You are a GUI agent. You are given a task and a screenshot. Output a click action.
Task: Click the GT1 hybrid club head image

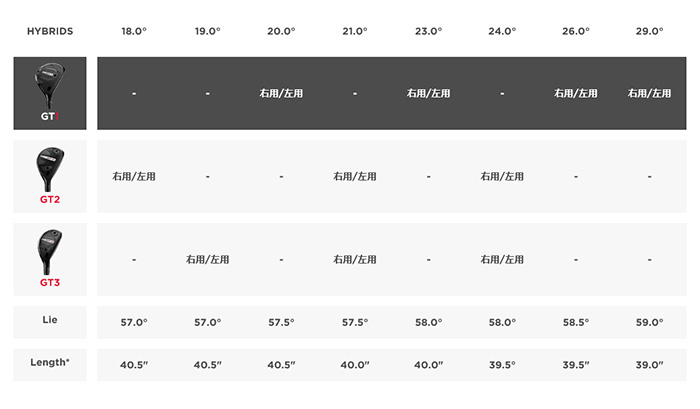pyautogui.click(x=49, y=83)
